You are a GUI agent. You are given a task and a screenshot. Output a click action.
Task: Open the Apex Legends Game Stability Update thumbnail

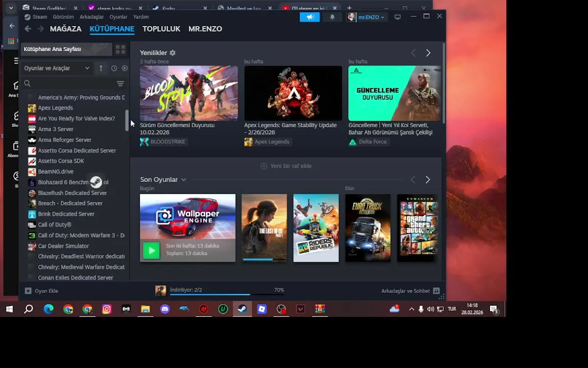tap(293, 93)
